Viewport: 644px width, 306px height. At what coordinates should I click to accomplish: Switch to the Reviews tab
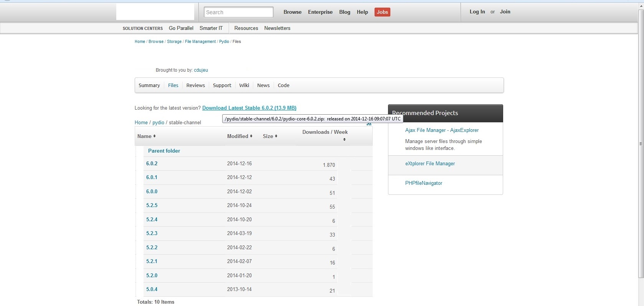point(196,86)
